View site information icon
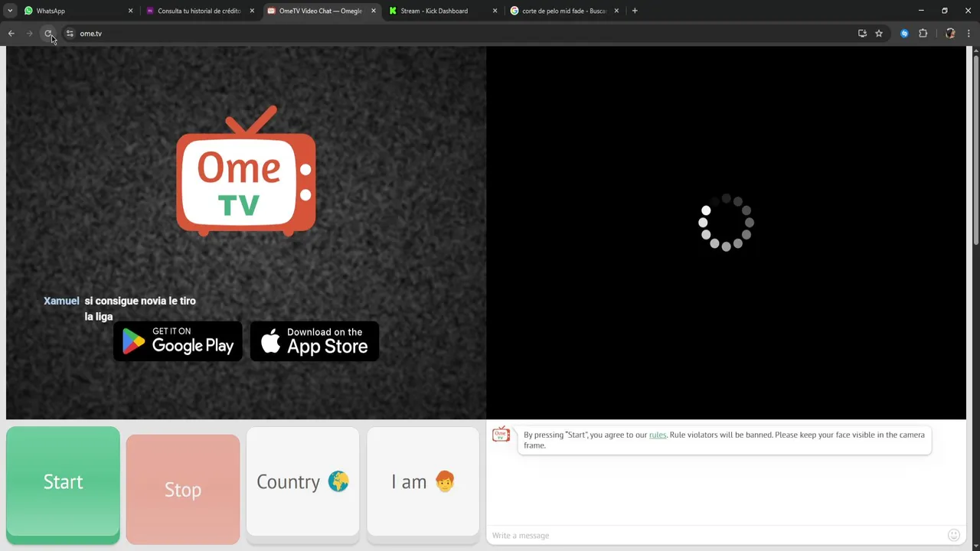Image resolution: width=980 pixels, height=551 pixels. click(x=70, y=34)
